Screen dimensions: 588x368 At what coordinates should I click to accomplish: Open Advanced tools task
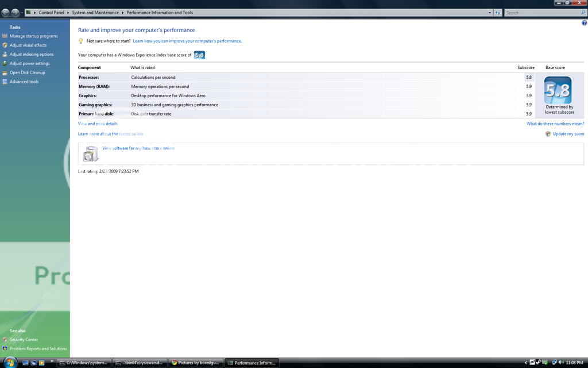[x=24, y=82]
